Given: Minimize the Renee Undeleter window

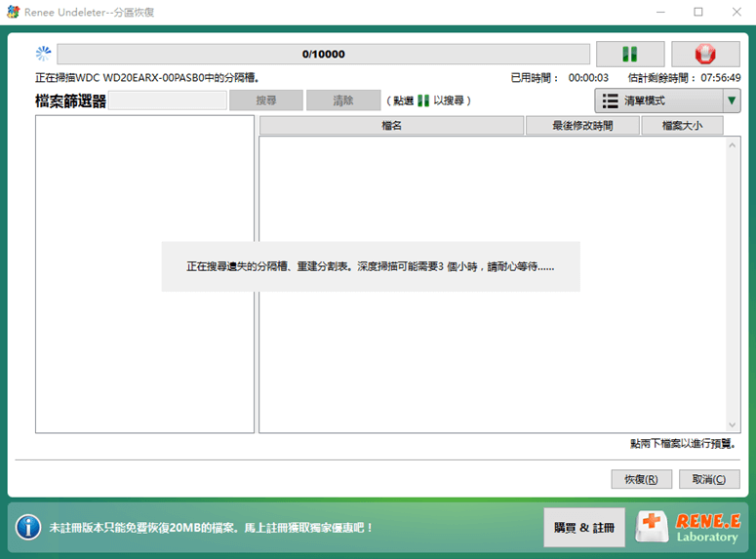Looking at the screenshot, I should point(660,12).
